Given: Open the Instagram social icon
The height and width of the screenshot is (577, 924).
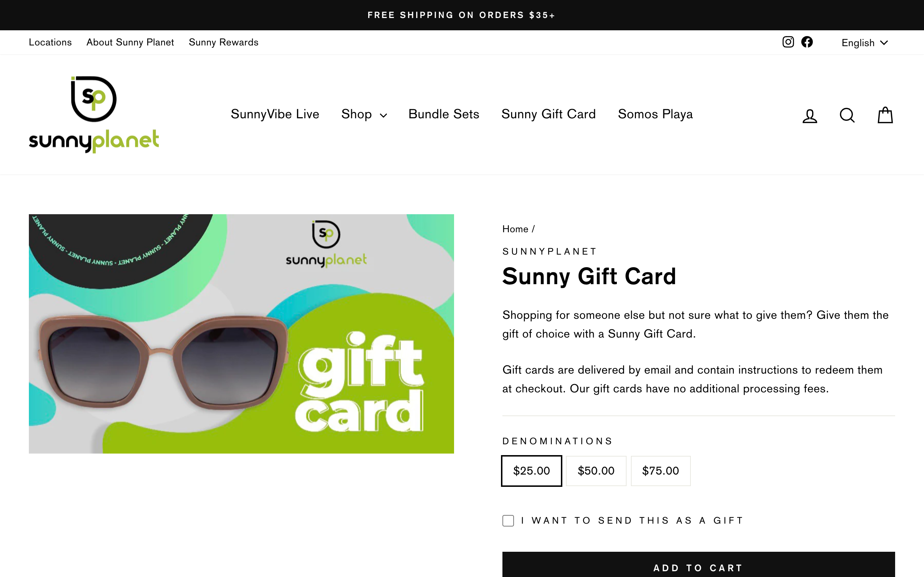Looking at the screenshot, I should pos(787,42).
